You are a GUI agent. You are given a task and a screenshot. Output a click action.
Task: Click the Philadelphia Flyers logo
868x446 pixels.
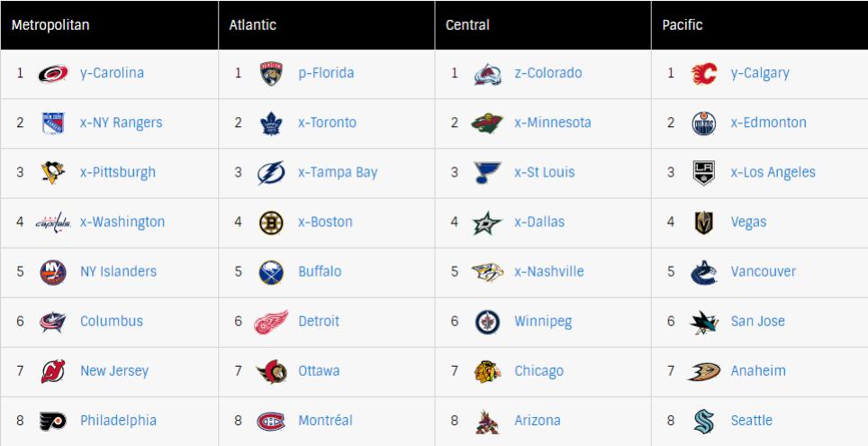(53, 421)
